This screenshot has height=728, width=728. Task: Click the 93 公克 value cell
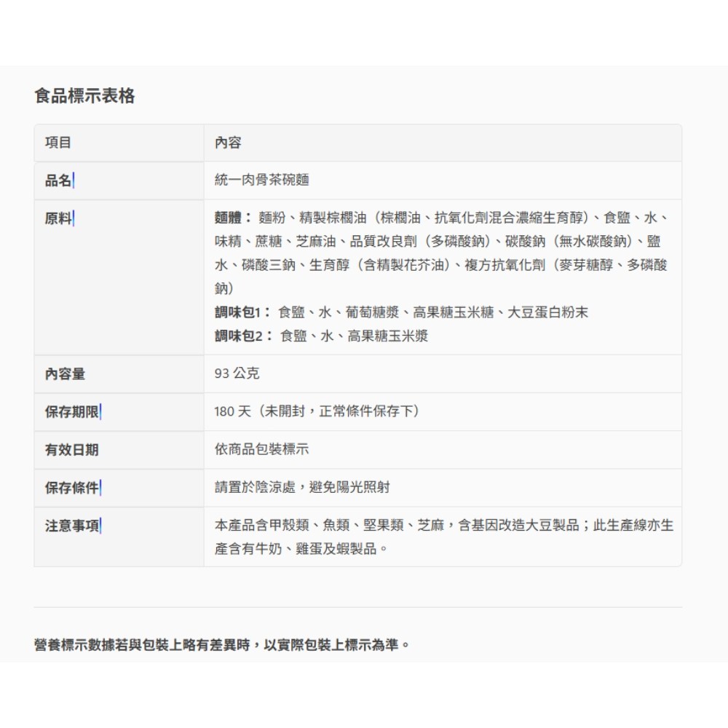pos(237,373)
